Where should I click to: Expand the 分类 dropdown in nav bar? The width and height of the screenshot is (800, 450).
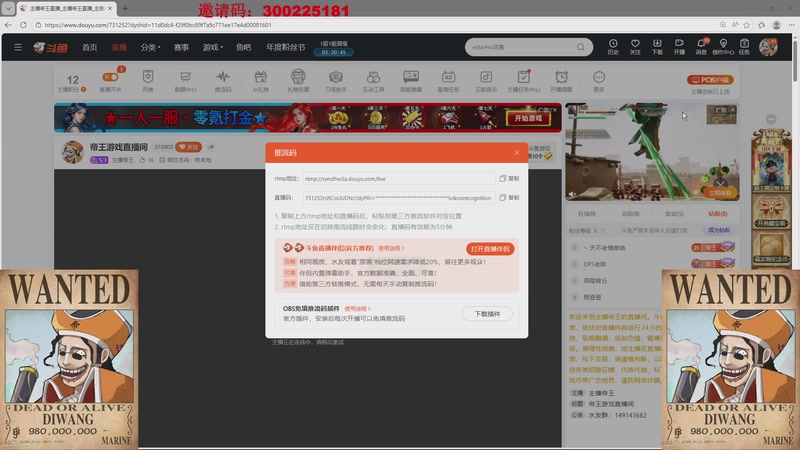pos(150,47)
